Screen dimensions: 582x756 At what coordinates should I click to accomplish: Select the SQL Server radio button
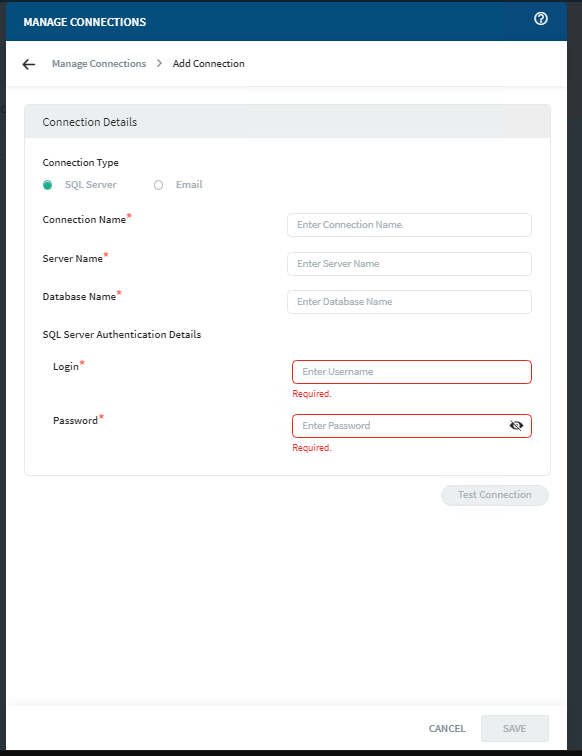coord(47,185)
